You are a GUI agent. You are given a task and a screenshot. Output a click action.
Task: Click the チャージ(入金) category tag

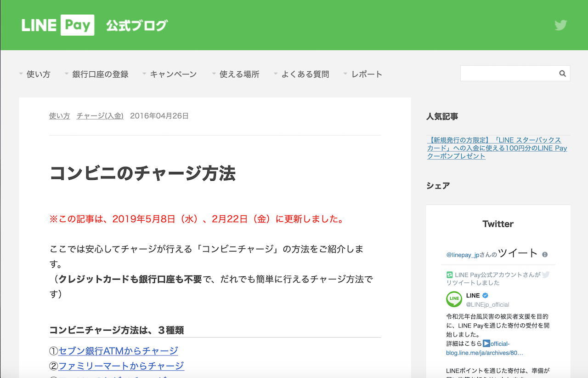coord(100,116)
